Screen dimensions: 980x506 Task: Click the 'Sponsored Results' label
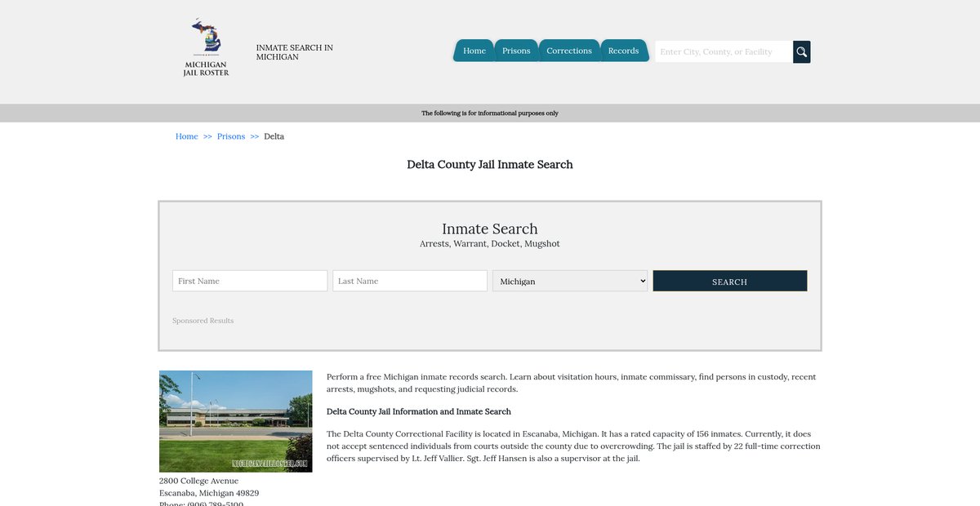(203, 321)
